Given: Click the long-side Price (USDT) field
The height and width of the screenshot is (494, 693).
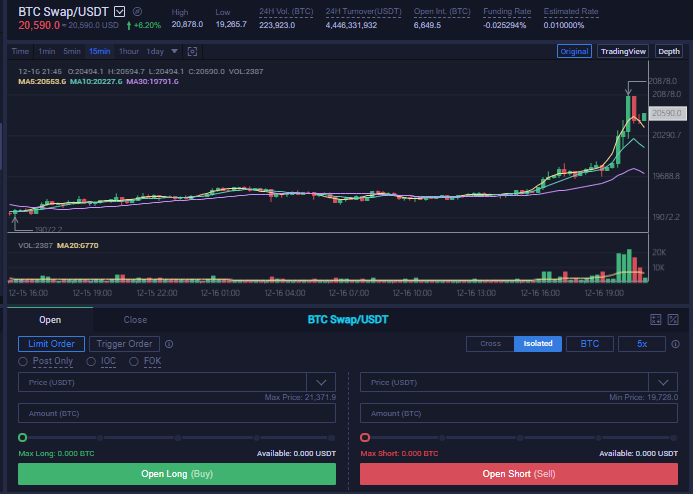Looking at the screenshot, I should 162,382.
